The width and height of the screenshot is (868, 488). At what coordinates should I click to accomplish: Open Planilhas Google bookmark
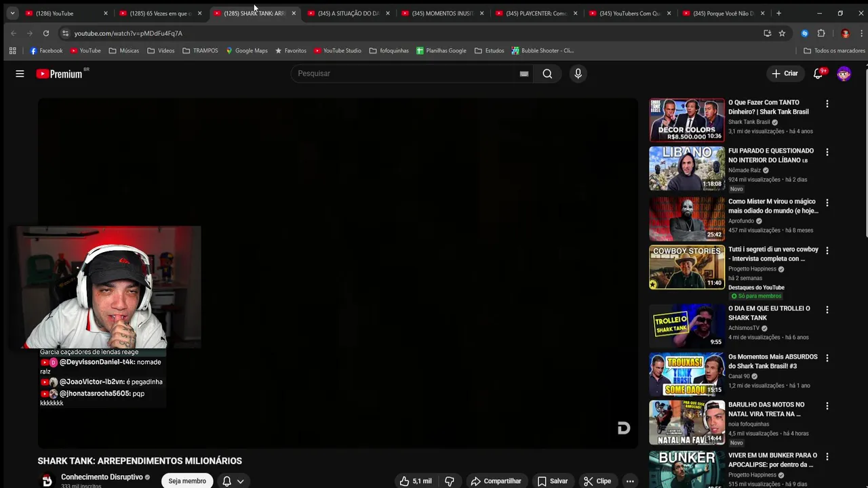point(441,50)
